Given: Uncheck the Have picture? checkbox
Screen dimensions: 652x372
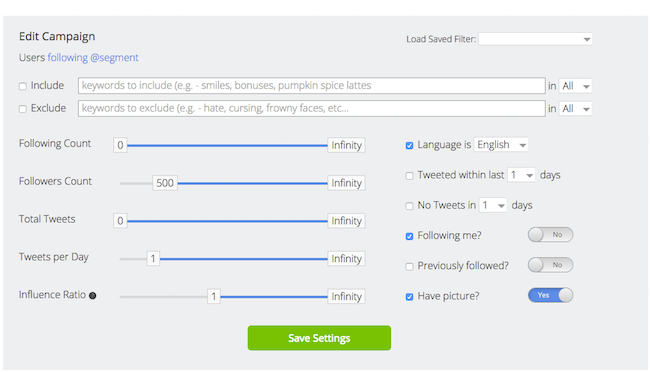Looking at the screenshot, I should coord(410,297).
